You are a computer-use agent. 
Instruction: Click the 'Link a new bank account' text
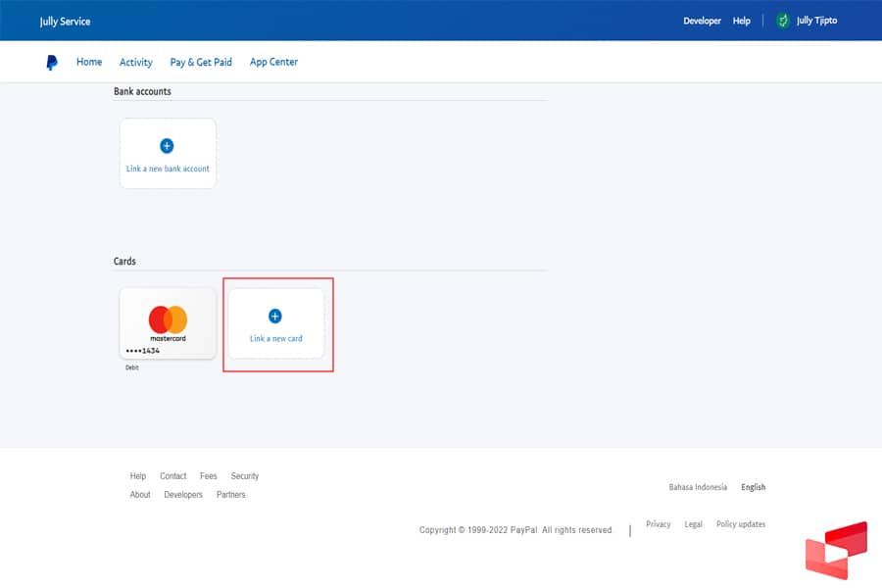(x=168, y=169)
